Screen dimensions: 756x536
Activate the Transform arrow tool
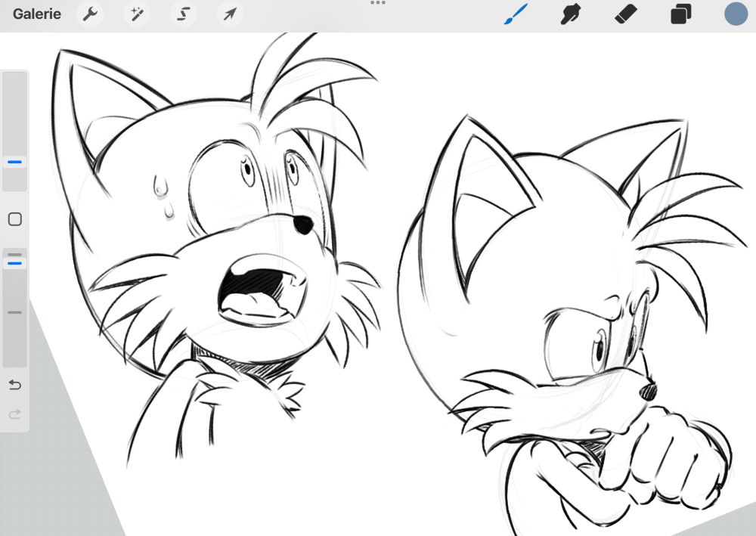click(x=230, y=14)
